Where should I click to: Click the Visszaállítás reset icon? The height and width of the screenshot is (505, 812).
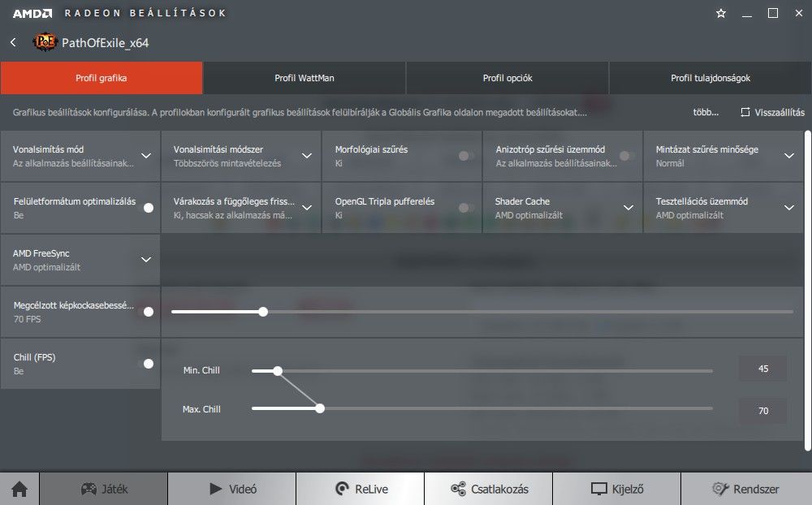pos(745,112)
